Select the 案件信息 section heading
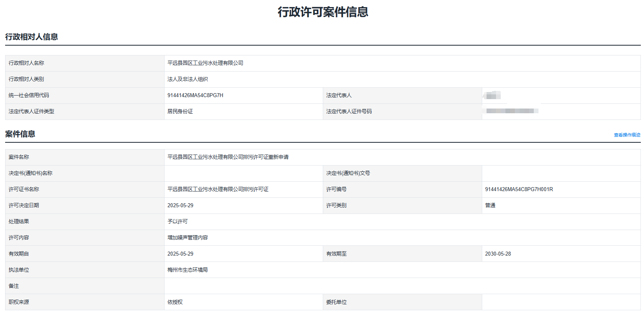Viewport: 644px width, 313px height. 20,134
